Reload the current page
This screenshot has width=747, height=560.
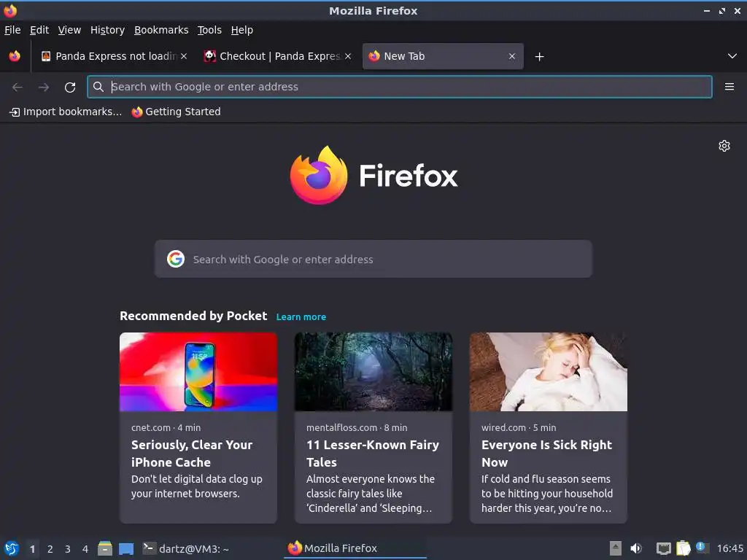point(70,87)
